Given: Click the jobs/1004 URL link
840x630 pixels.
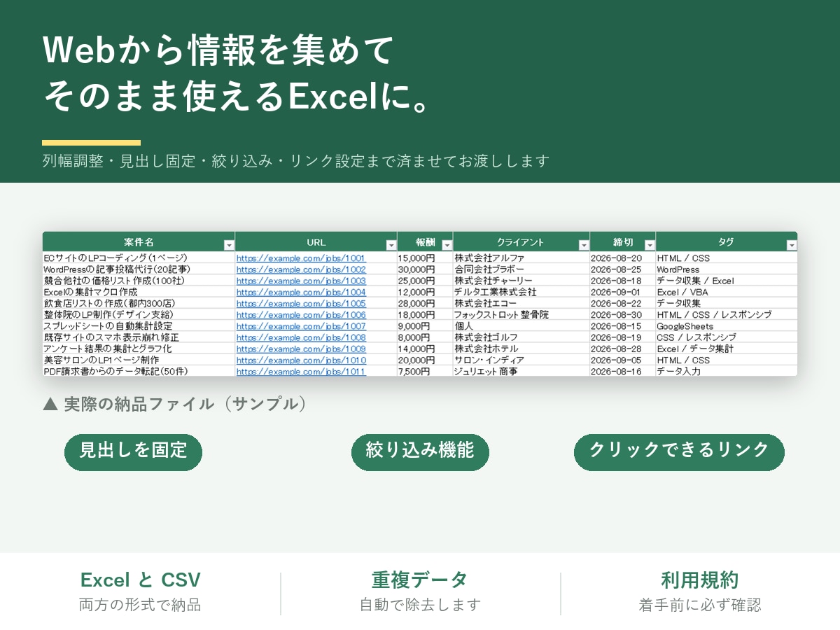Looking at the screenshot, I should (301, 292).
